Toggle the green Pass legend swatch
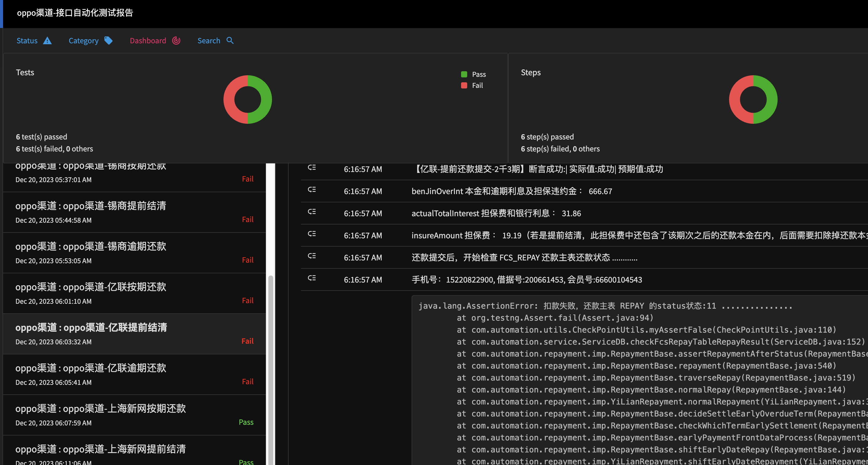This screenshot has height=465, width=868. click(464, 74)
